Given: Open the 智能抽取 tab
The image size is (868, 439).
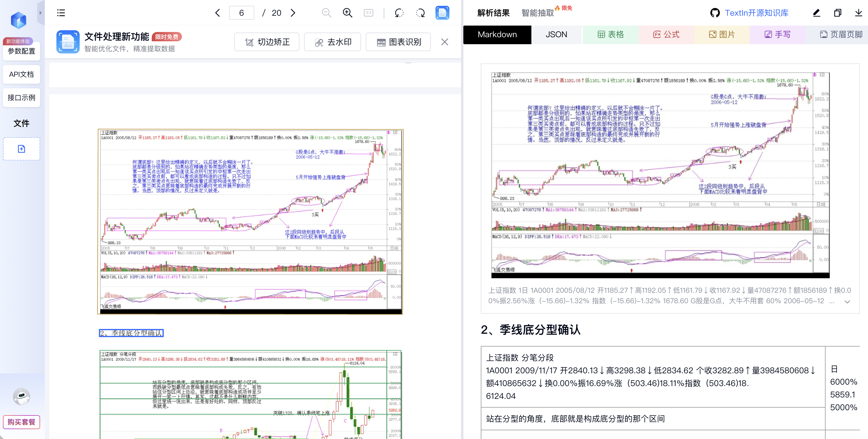Looking at the screenshot, I should click(x=537, y=13).
